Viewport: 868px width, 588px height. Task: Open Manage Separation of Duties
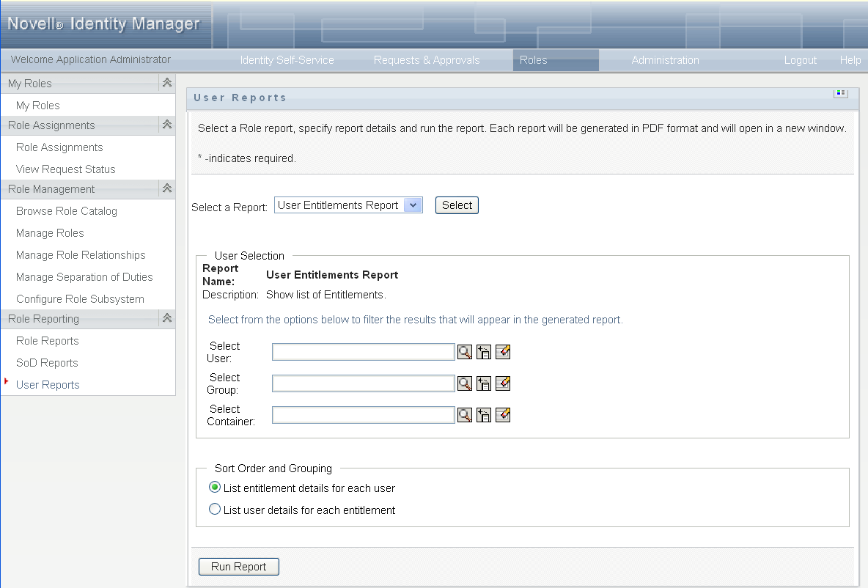point(84,277)
